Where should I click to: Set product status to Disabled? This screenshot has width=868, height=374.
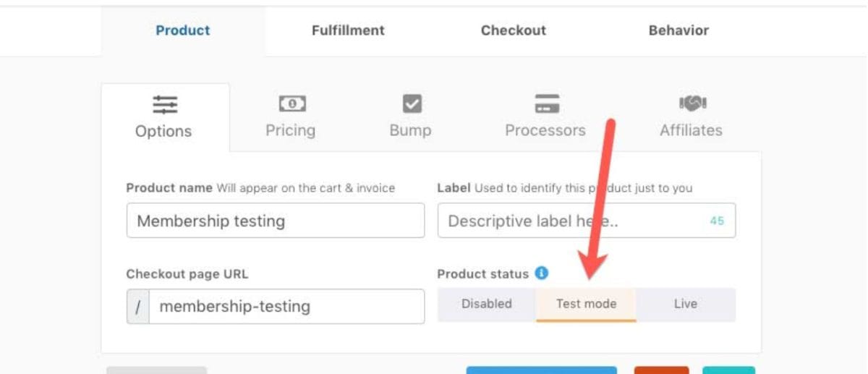click(486, 304)
